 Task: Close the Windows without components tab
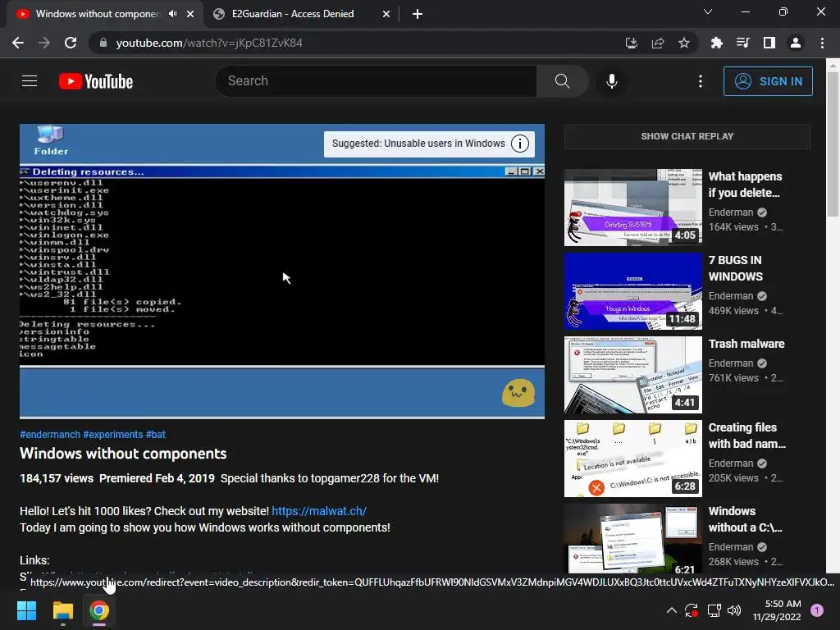tap(190, 14)
